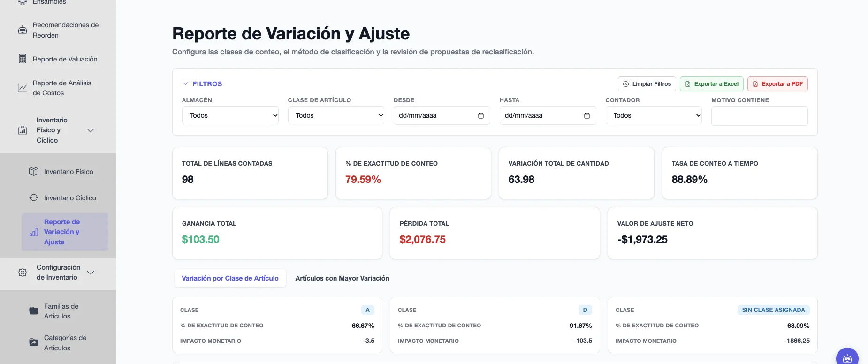Go to Reporte de Análisis de Costos
Viewport: 868px width, 364px height.
58,88
